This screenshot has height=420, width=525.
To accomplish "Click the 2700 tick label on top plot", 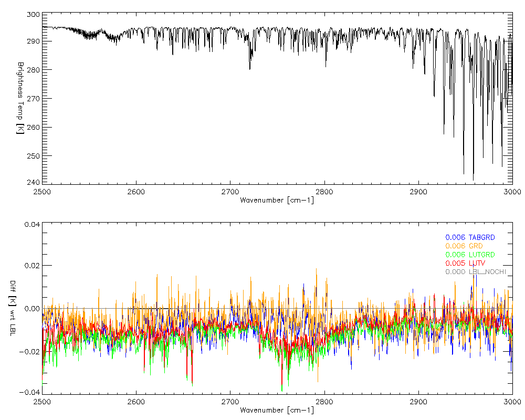I will click(230, 192).
